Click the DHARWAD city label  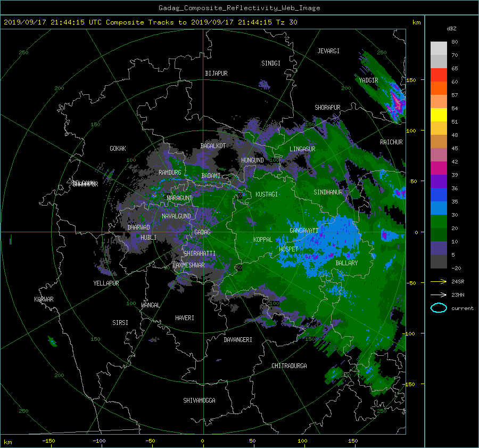pyautogui.click(x=139, y=227)
